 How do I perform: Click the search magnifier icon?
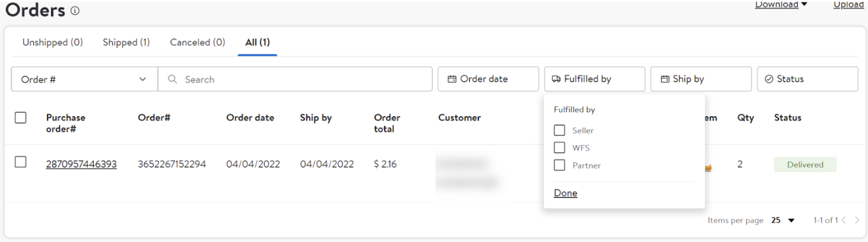click(173, 79)
